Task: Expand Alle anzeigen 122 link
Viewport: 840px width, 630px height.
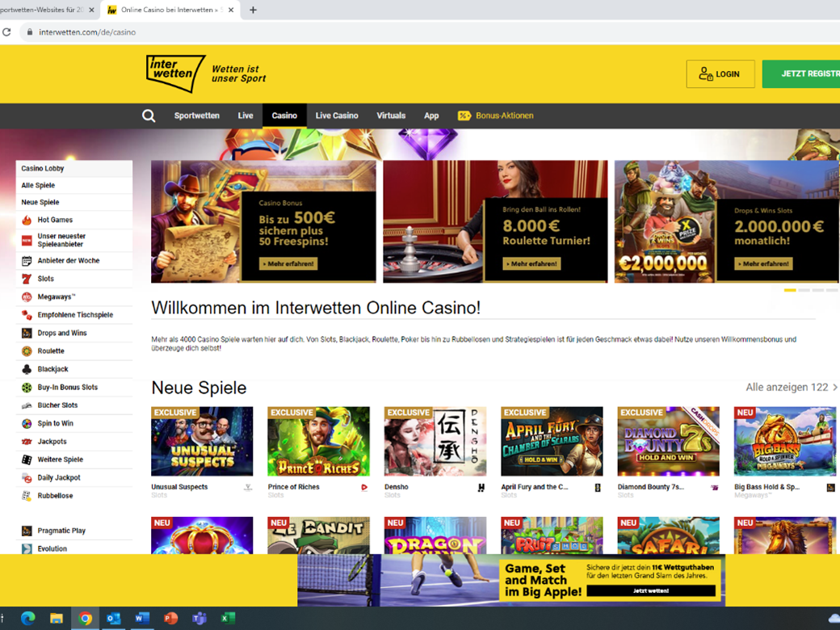Action: 791,388
